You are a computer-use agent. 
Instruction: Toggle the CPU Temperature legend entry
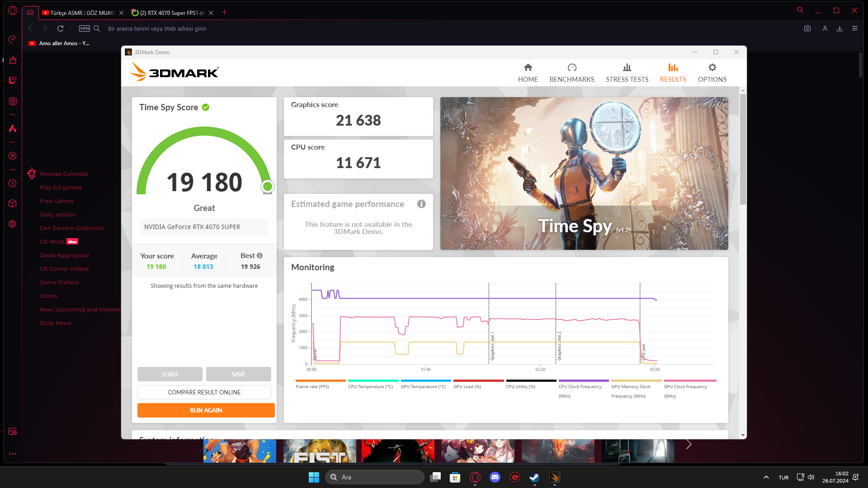tap(370, 386)
